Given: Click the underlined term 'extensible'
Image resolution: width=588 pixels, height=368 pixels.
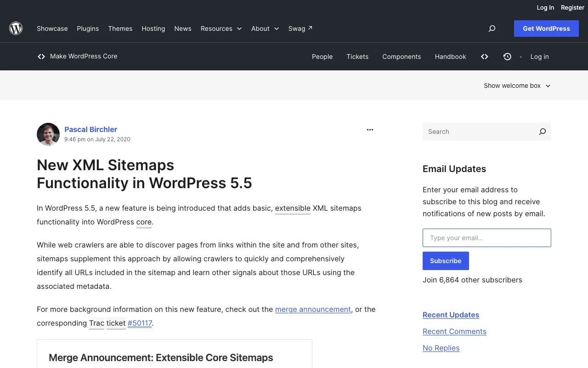Looking at the screenshot, I should tap(293, 208).
